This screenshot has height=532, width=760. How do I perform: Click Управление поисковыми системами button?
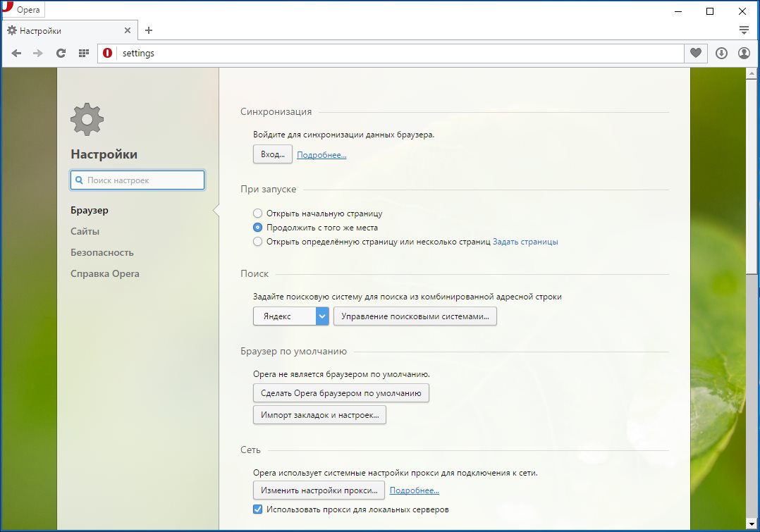[x=415, y=316]
